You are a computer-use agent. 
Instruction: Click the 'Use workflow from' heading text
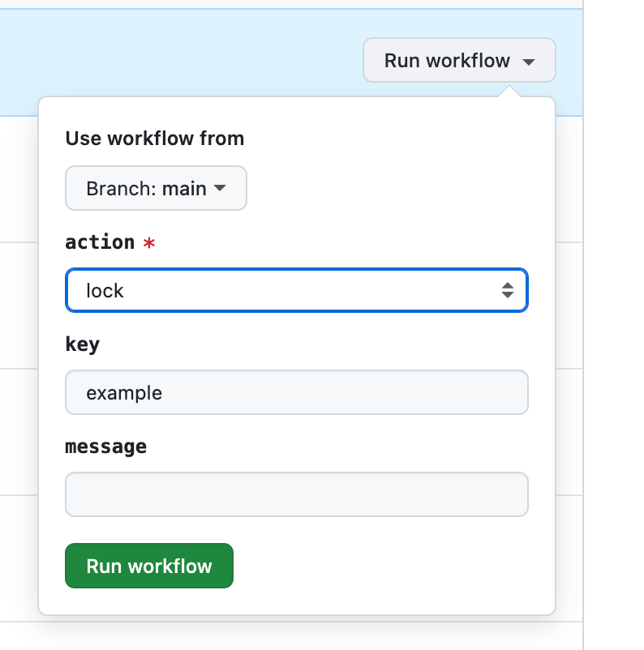155,139
